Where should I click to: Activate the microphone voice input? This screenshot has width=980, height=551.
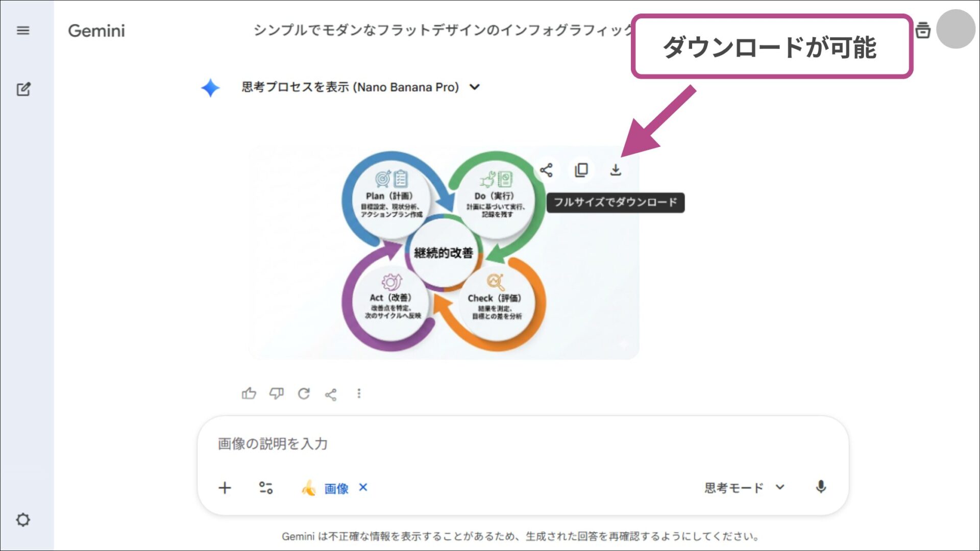(x=820, y=487)
